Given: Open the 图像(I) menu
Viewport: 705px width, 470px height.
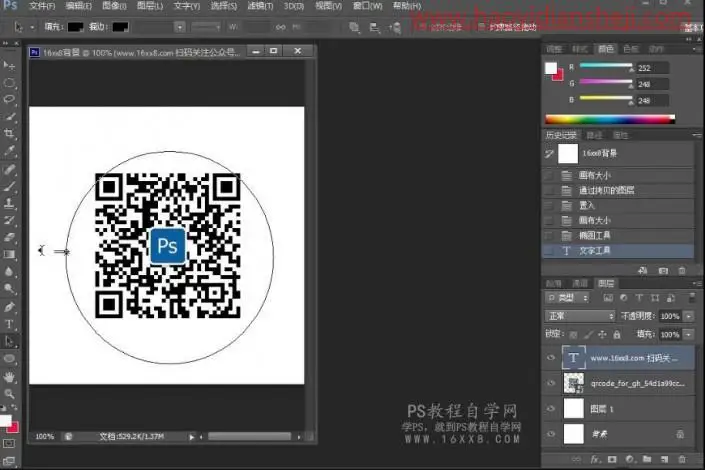Looking at the screenshot, I should tap(114, 6).
